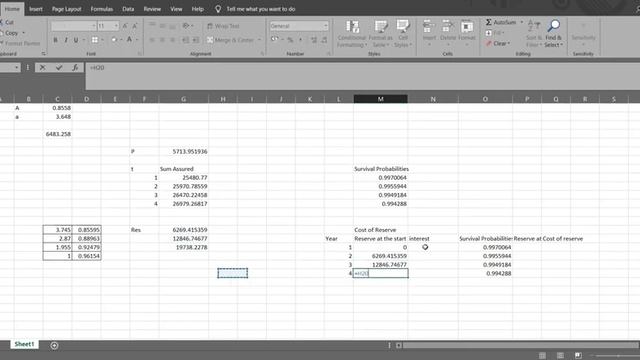Click Tell me what you want to do

tap(260, 9)
